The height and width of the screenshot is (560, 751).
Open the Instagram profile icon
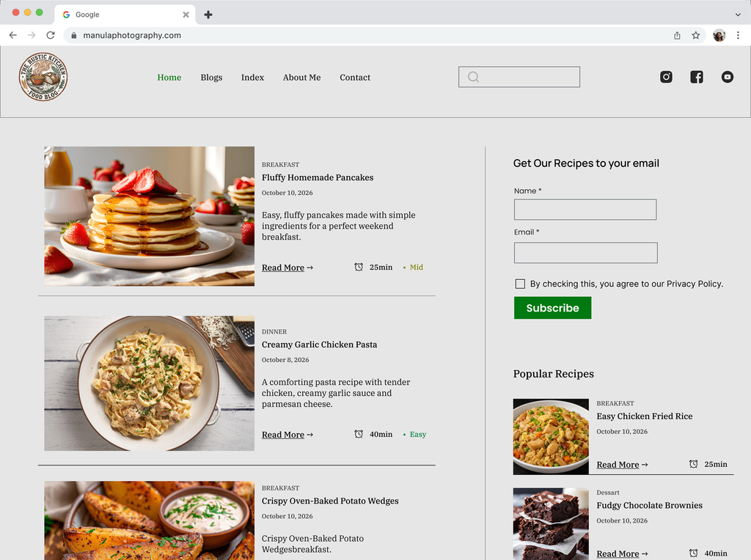tap(666, 77)
